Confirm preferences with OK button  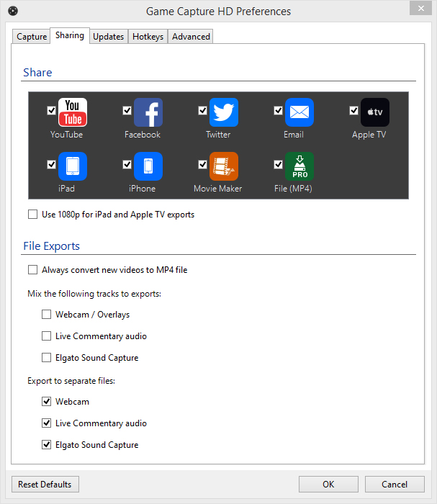click(328, 485)
